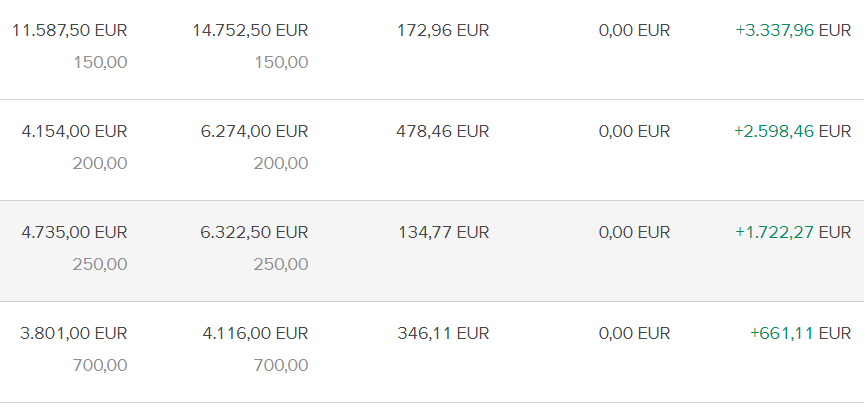The width and height of the screenshot is (865, 407).
Task: Click the 150,00 quantity under 14.752,50 EUR
Action: coord(281,63)
